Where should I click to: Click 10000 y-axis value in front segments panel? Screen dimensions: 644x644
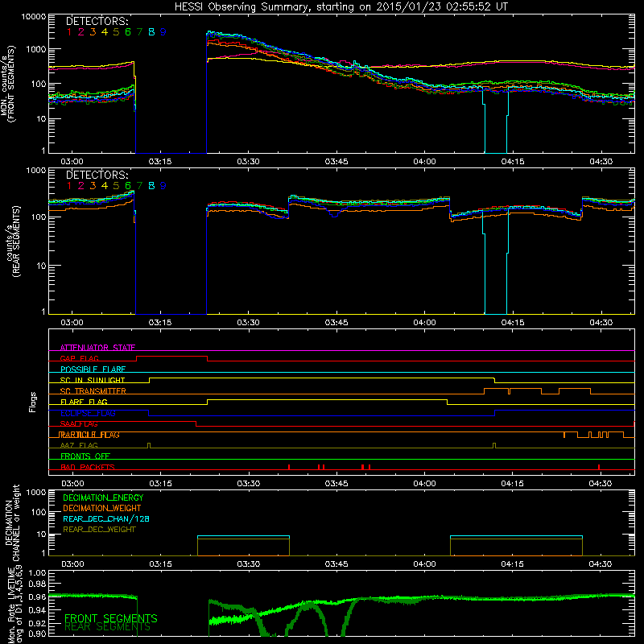[x=34, y=17]
